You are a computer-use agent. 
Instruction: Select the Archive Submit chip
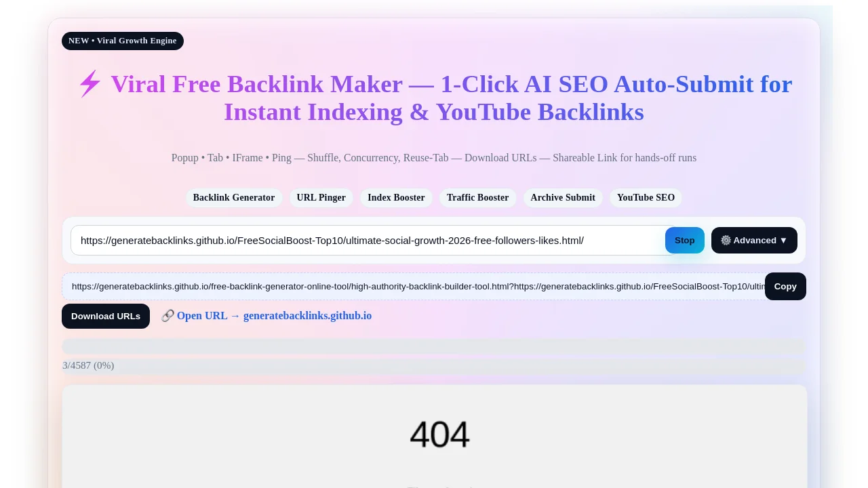coord(563,198)
